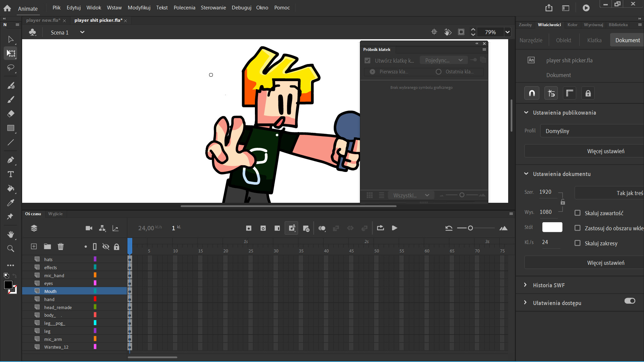
Task: Select the Mouth layer
Action: click(50, 291)
